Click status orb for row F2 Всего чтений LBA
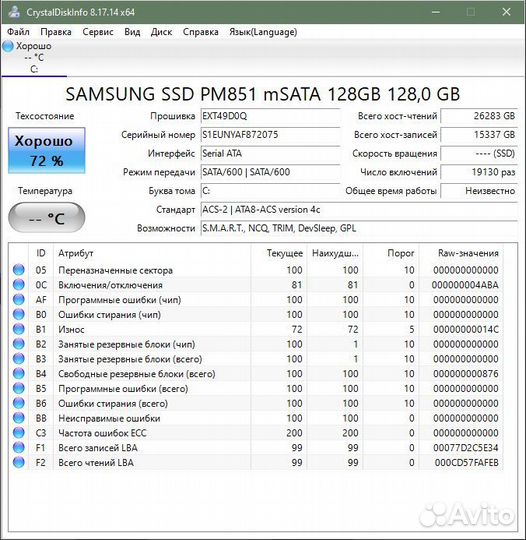 pos(19,462)
